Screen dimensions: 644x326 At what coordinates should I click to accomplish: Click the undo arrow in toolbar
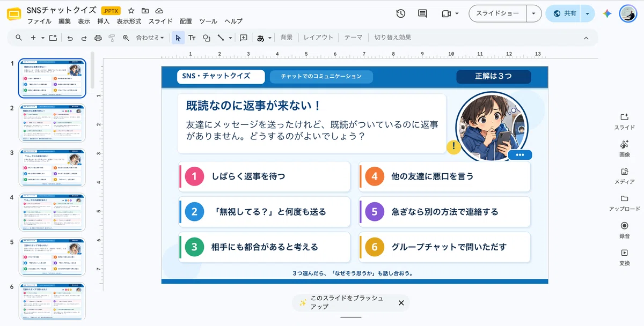point(70,38)
